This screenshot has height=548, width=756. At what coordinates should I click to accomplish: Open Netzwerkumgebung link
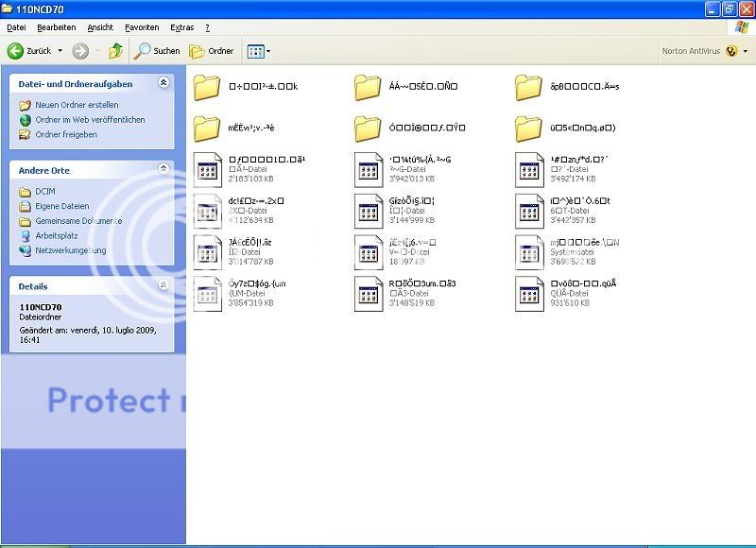coord(70,250)
